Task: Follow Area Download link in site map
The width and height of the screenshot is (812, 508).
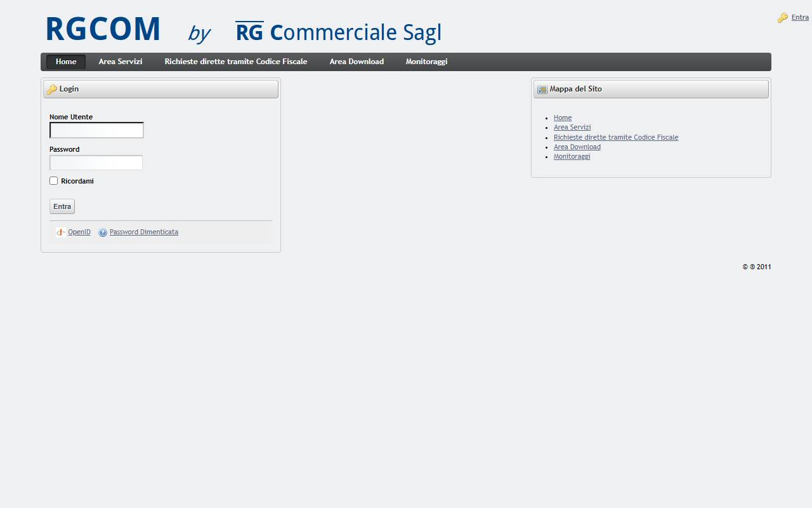Action: [577, 147]
